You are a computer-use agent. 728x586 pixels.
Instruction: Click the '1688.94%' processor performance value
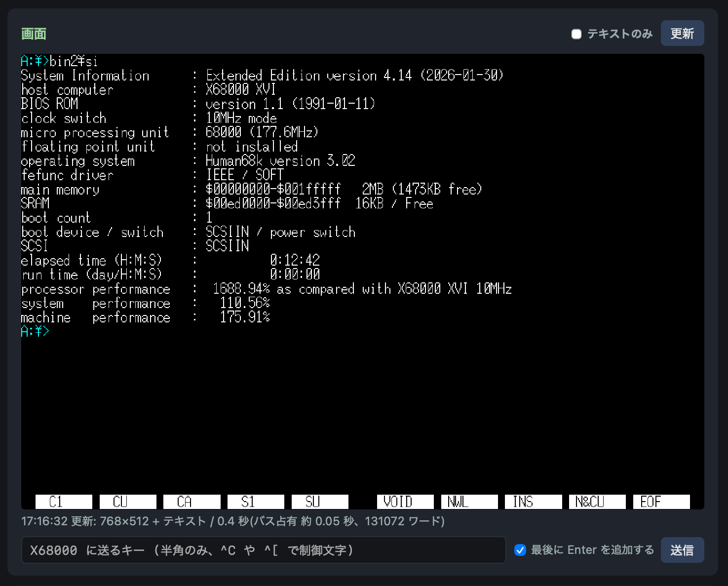(x=241, y=289)
